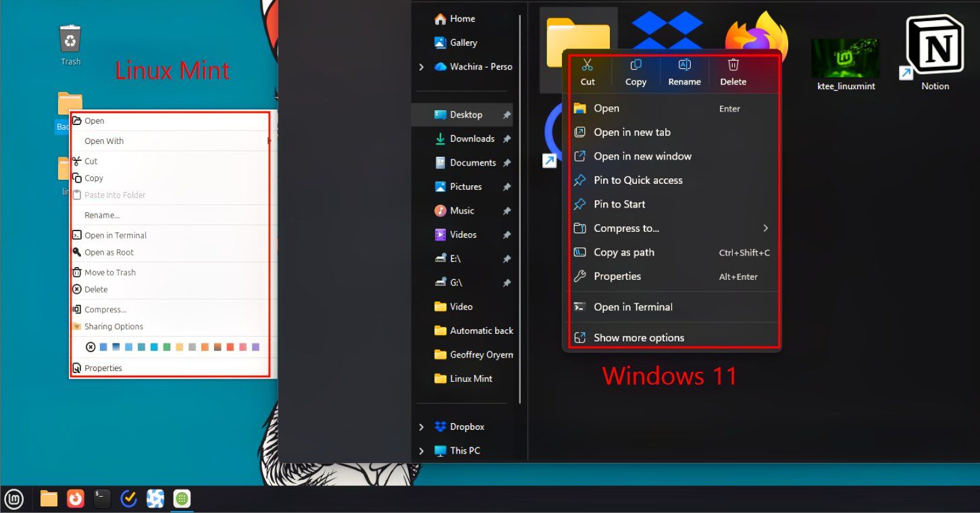Choose Move to Trash in Mint menu

coord(110,272)
